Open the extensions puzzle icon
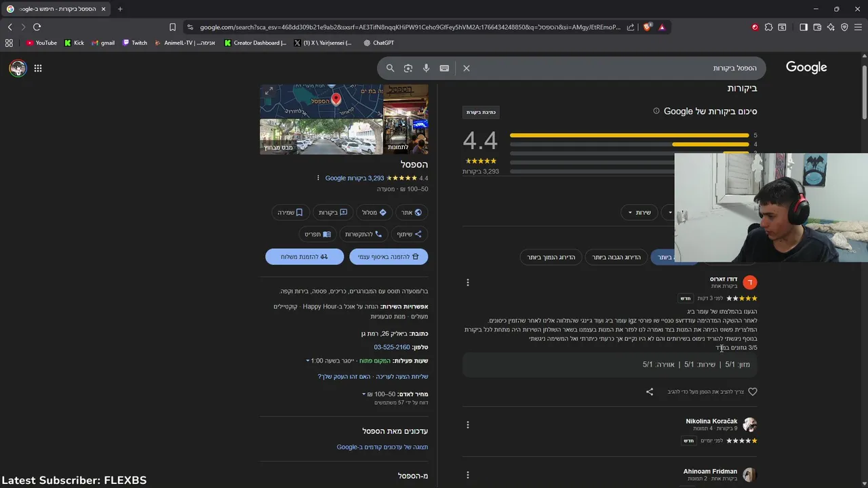Viewport: 868px width, 488px height. tap(768, 27)
